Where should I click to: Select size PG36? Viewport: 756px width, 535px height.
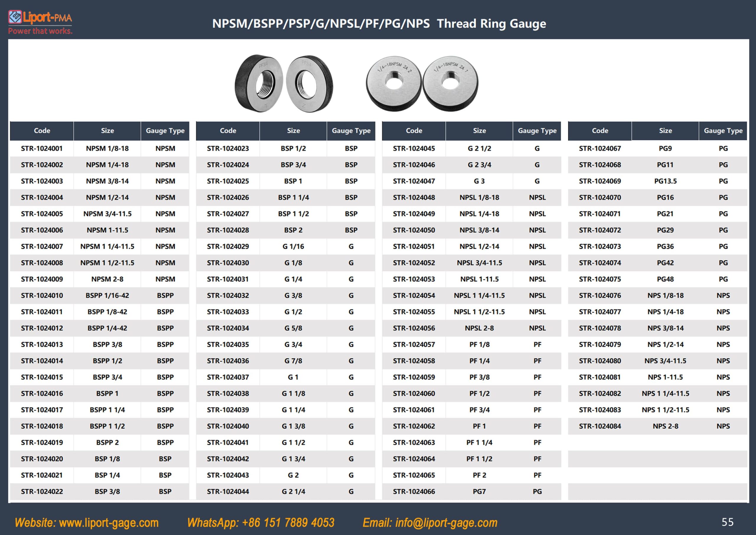(665, 247)
